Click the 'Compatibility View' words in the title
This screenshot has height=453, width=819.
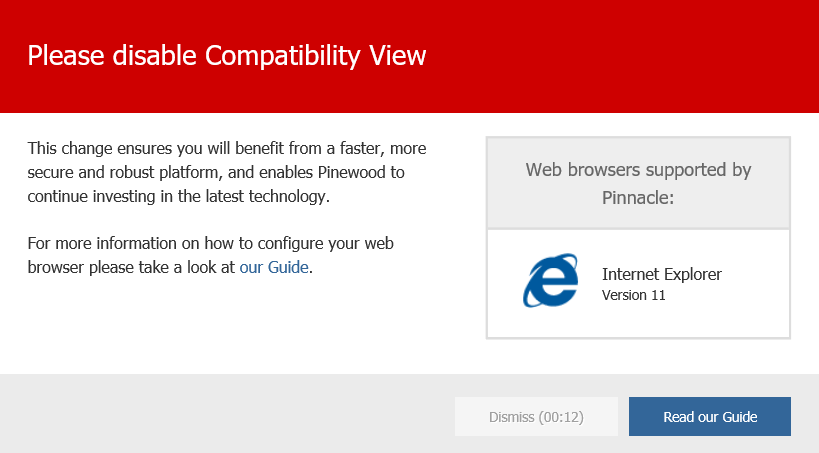click(315, 55)
